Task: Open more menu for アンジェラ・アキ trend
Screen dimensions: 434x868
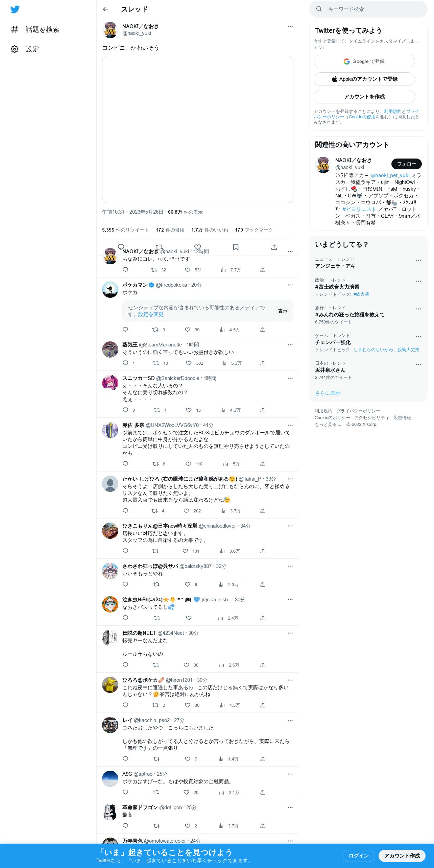Action: pyautogui.click(x=418, y=260)
